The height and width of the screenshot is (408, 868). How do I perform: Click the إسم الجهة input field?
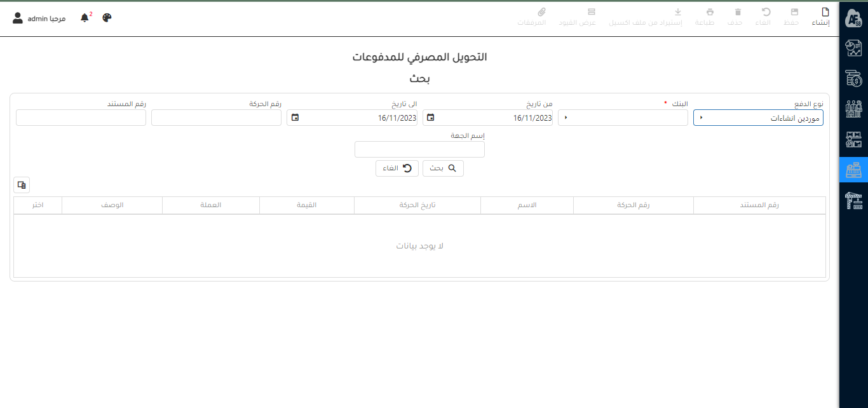click(419, 149)
